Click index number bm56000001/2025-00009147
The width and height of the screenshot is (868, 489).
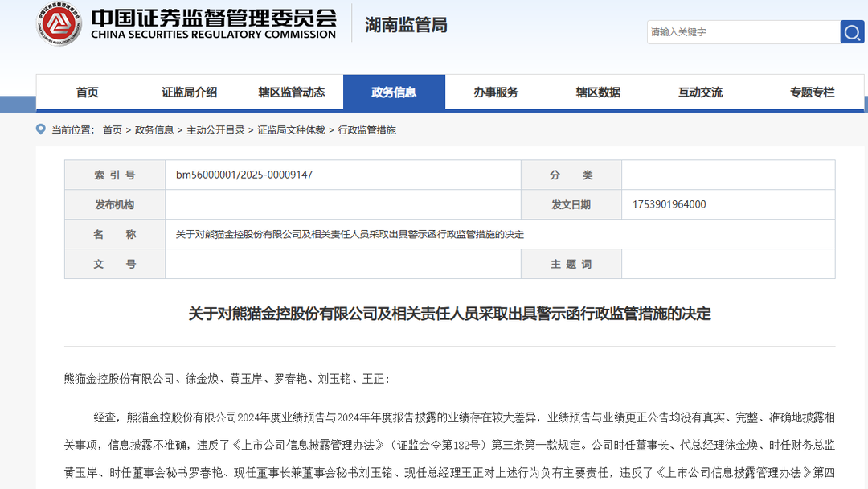[244, 175]
